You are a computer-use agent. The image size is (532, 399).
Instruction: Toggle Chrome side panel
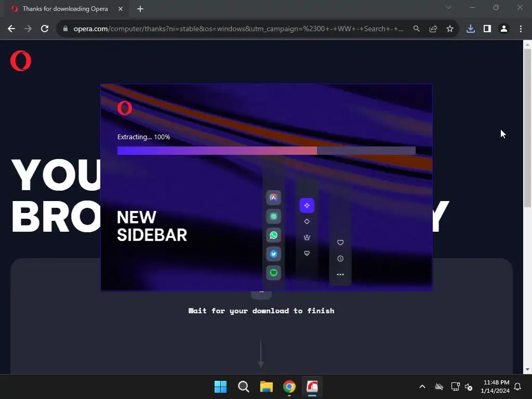tap(487, 29)
